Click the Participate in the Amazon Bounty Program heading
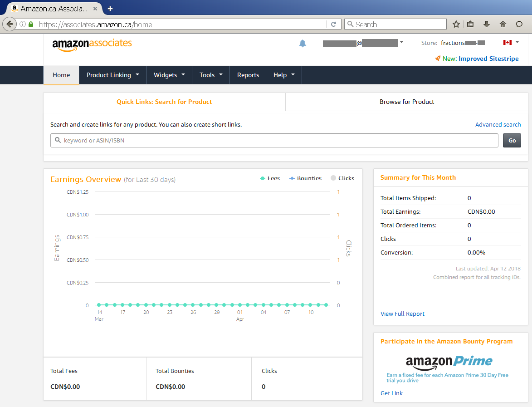532x407 pixels. pyautogui.click(x=446, y=342)
